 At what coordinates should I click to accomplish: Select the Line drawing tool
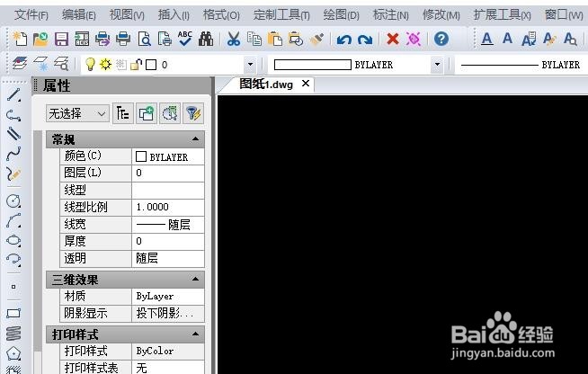click(x=13, y=94)
